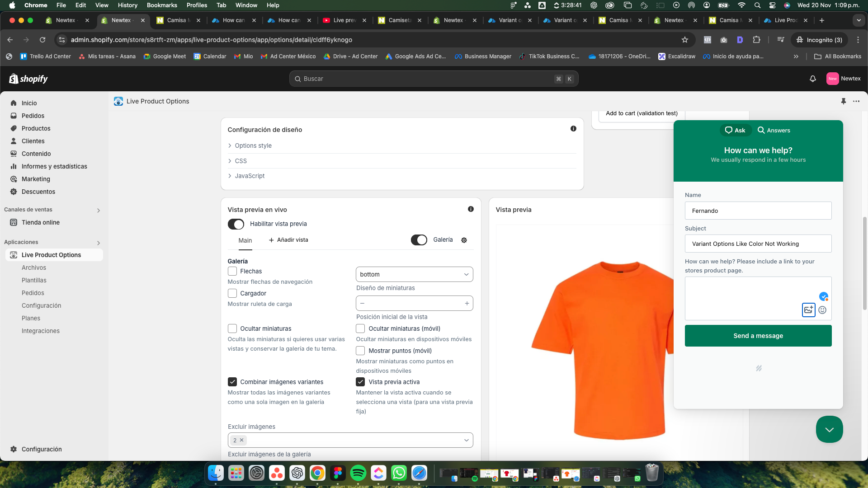Screen dimensions: 868x488
Task: Click the Send a message button
Action: [x=758, y=336]
